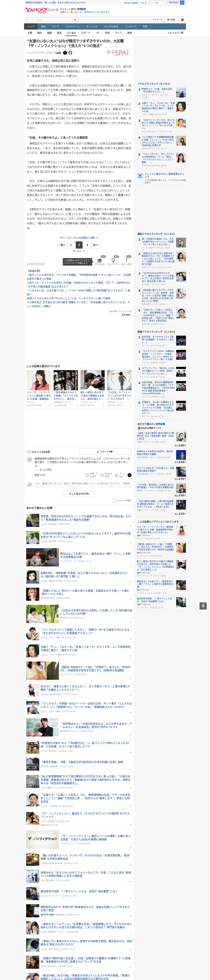The image size is (210, 980).
Task: Select the エキスパート tab
Action: tap(72, 27)
